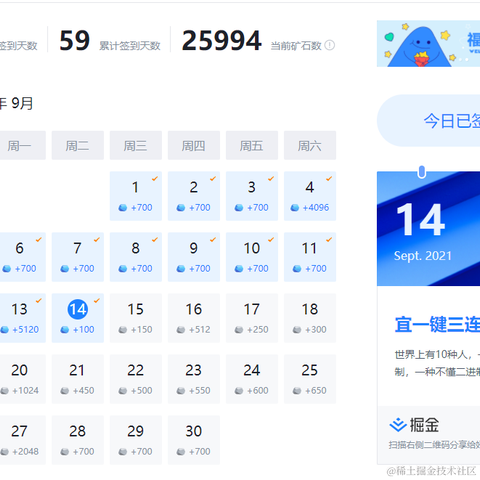This screenshot has height=480, width=480.
Task: Select day 21 cell with +450
Action: pos(78,379)
